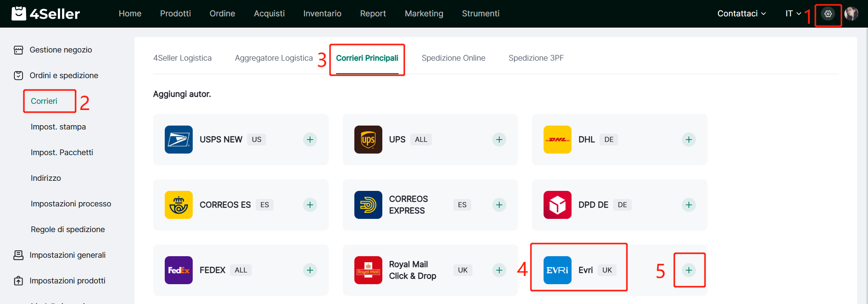868x304 pixels.
Task: Click the CORREOS ES carrier name
Action: pyautogui.click(x=225, y=205)
